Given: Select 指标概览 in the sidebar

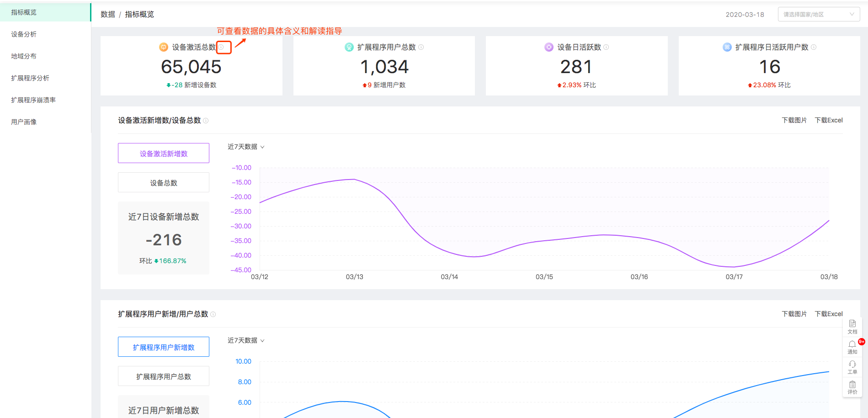Looking at the screenshot, I should (46, 12).
